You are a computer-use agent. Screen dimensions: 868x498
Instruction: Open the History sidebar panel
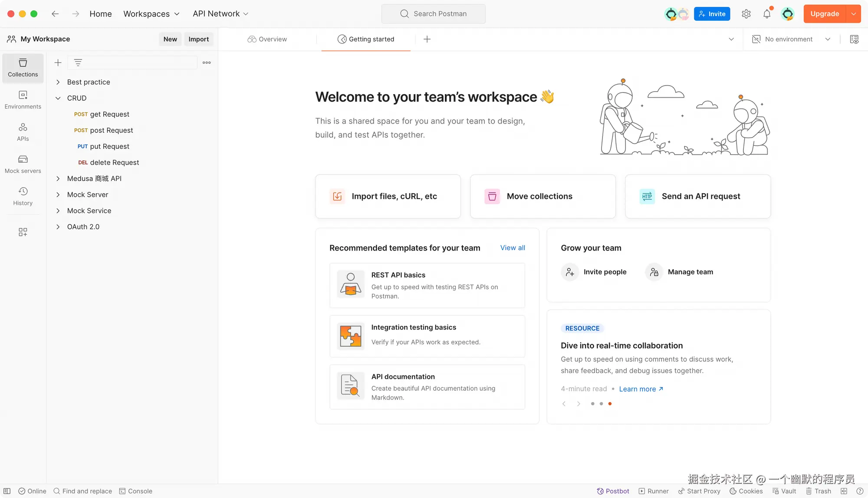23,196
